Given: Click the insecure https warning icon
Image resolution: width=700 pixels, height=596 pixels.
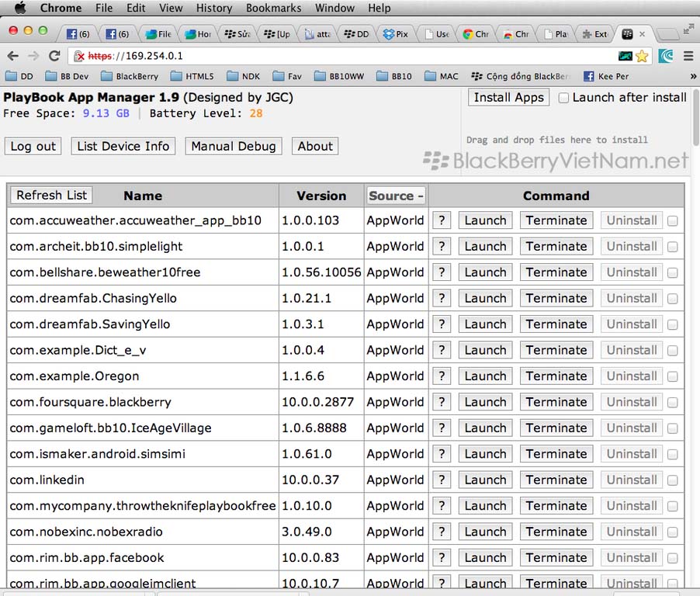Looking at the screenshot, I should pos(79,56).
